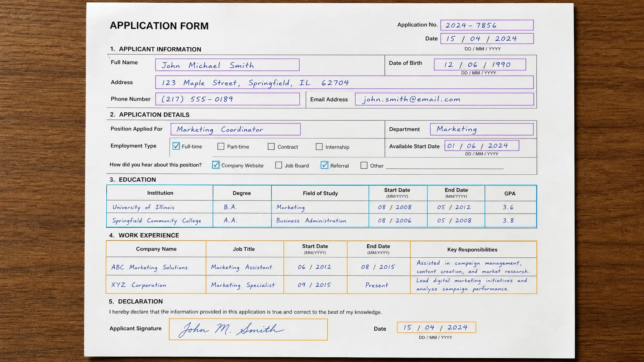Select the 'Business Administration' field of study
The width and height of the screenshot is (644, 362).
point(320,220)
